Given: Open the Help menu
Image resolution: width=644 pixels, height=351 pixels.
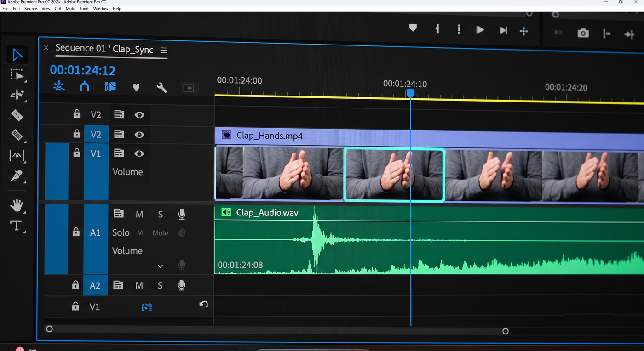Looking at the screenshot, I should (x=117, y=9).
